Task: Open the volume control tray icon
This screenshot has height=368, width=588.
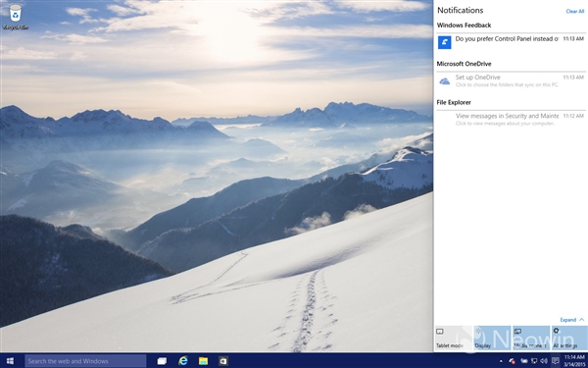Action: (x=544, y=361)
